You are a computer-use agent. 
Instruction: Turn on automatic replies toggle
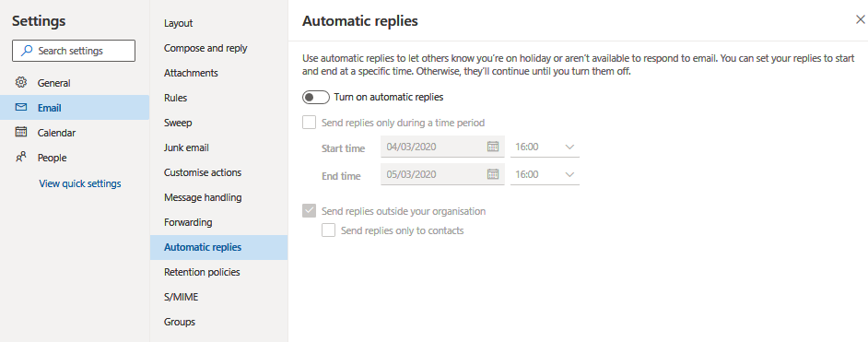(316, 97)
